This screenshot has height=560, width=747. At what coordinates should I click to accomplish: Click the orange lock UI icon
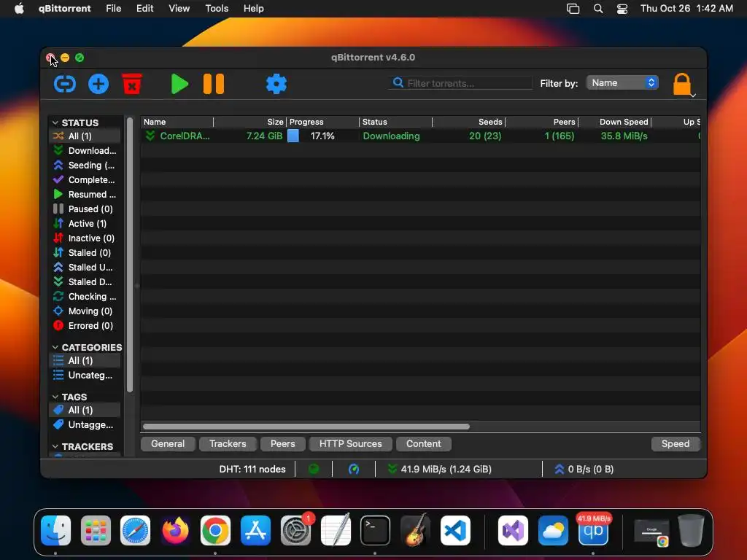pyautogui.click(x=682, y=85)
